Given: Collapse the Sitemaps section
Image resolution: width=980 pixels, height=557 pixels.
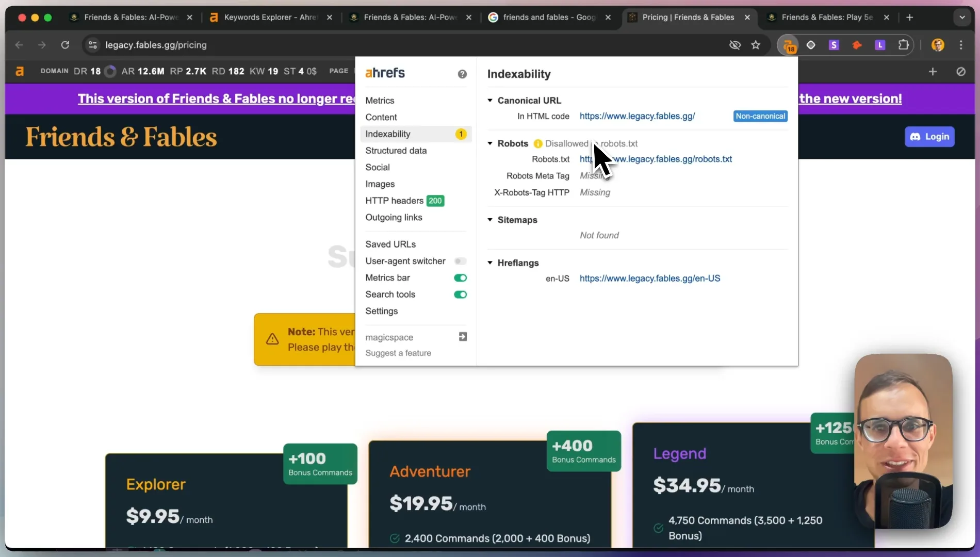Looking at the screenshot, I should [490, 220].
